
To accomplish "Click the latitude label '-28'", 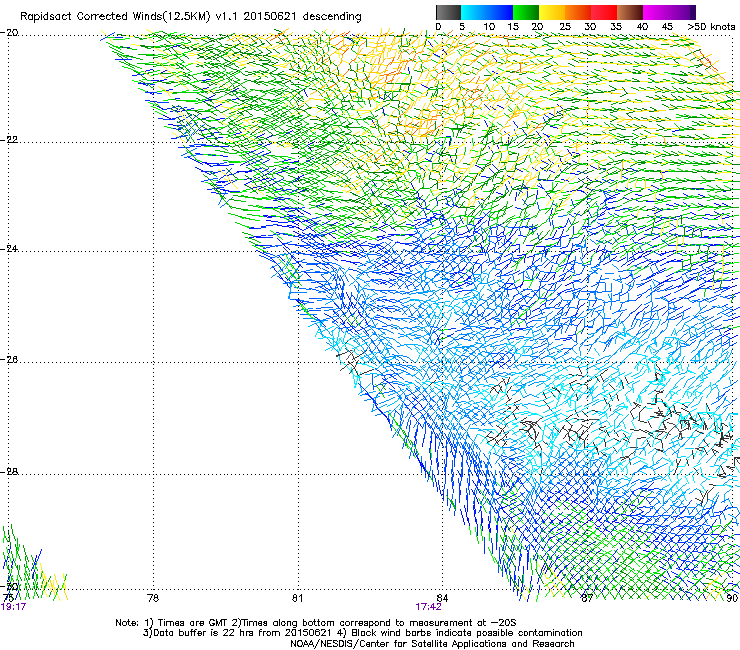I will pos(9,472).
